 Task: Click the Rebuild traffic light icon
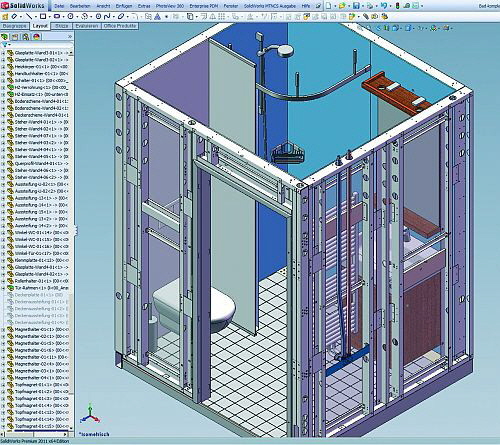tap(398, 6)
